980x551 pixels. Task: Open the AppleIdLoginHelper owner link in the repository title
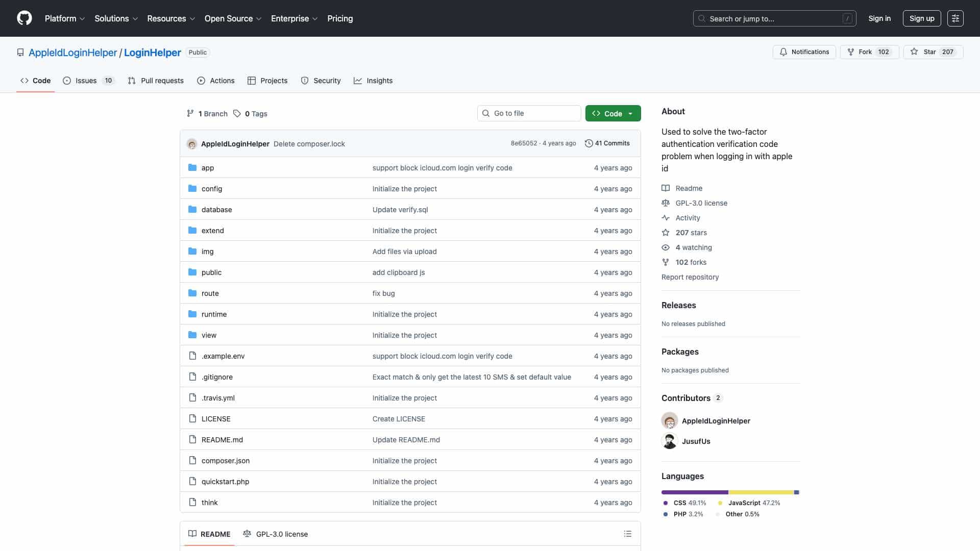[x=73, y=53]
